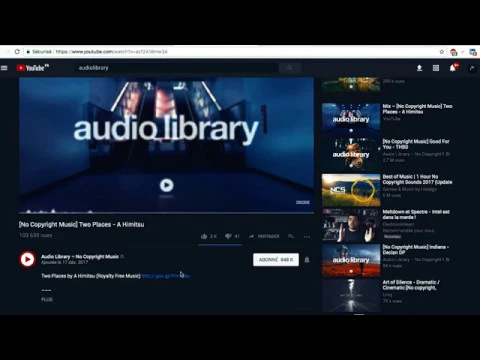Click the search magnifier button
480x360 pixels.
tap(290, 68)
